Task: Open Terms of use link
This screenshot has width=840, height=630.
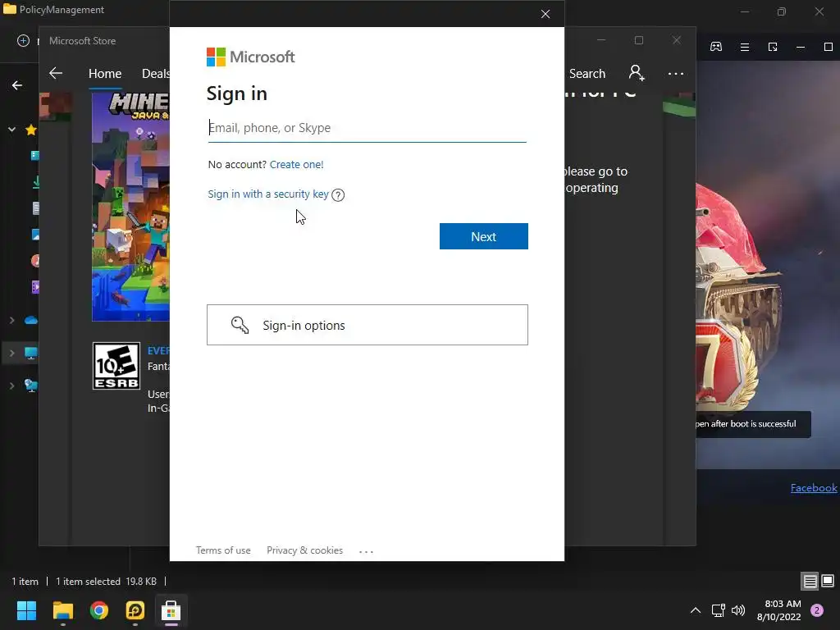Action: point(223,550)
